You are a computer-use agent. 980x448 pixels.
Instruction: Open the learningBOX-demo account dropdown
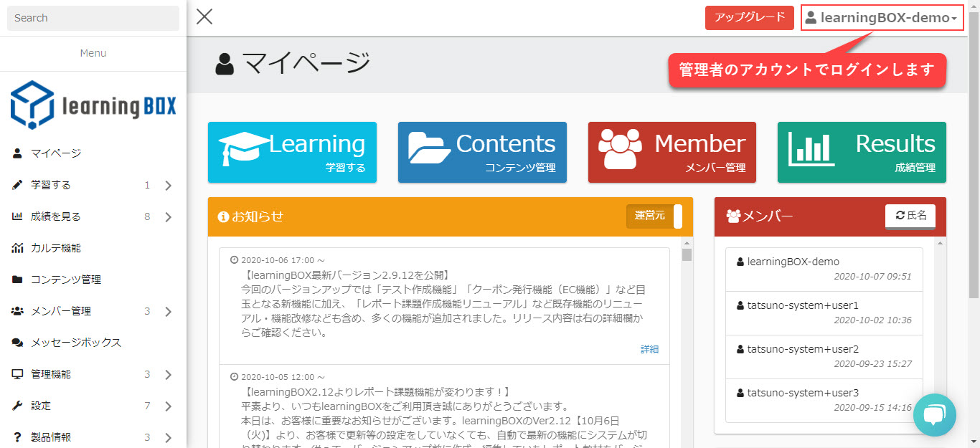(882, 18)
